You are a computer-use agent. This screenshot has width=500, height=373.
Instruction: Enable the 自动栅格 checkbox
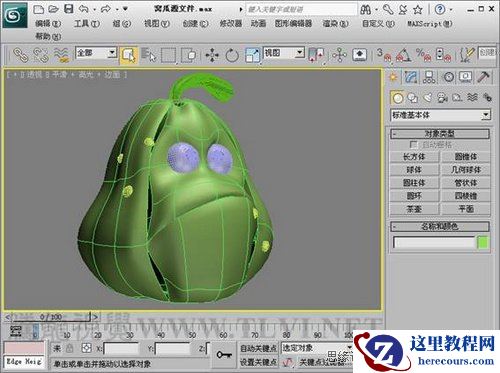click(x=413, y=145)
